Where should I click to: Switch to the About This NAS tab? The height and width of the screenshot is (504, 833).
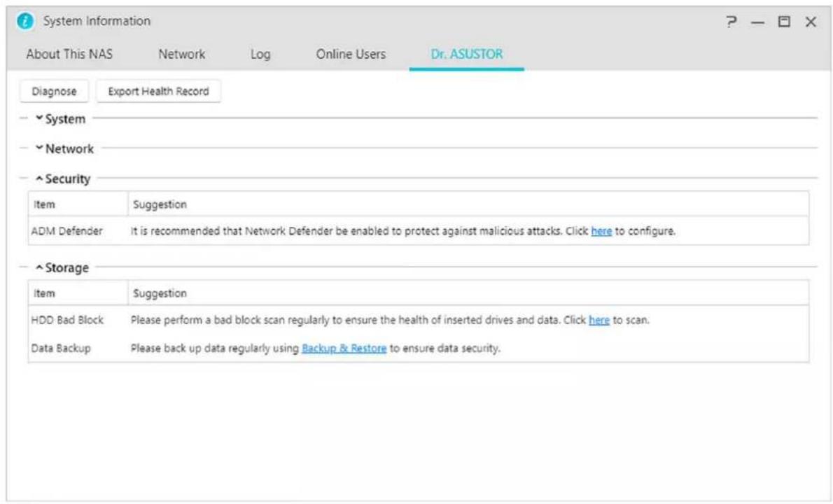69,54
